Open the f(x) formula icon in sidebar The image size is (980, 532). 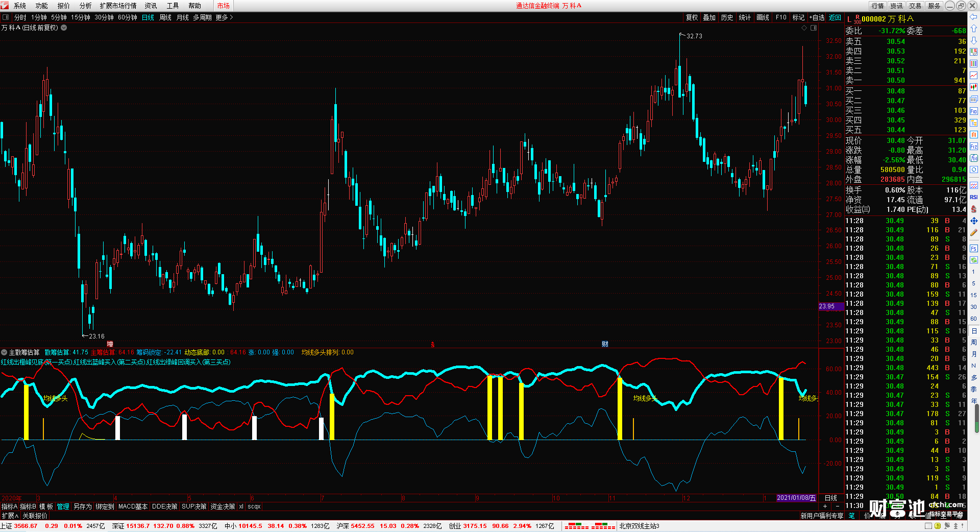(974, 158)
